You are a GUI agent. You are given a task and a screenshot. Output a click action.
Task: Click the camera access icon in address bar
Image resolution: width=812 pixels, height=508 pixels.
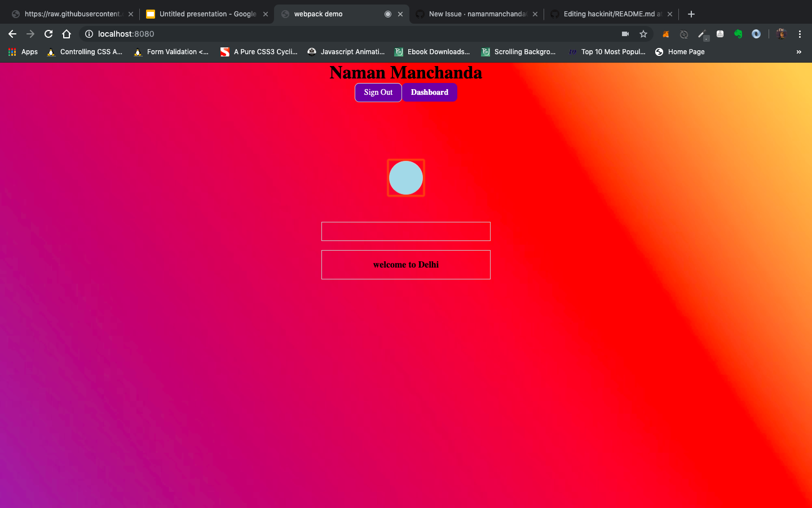pyautogui.click(x=625, y=34)
